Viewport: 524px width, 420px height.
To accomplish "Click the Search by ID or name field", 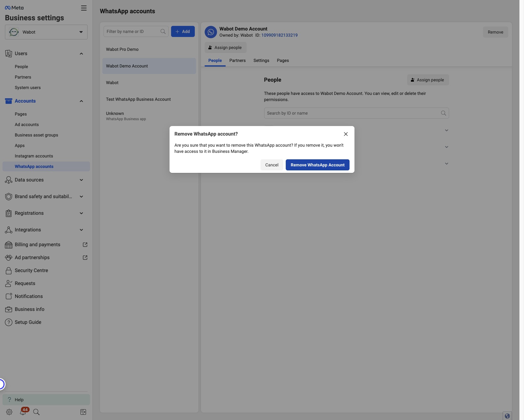I will click(x=356, y=113).
